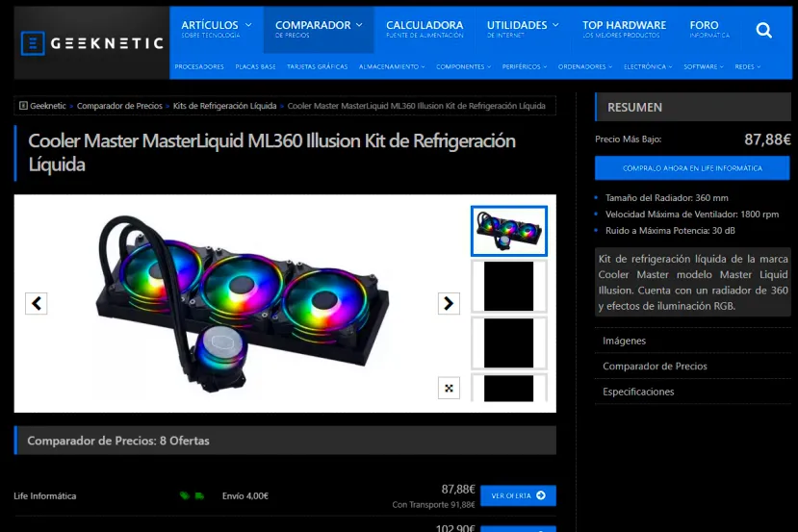Viewport: 798px width, 532px height.
Task: Click the Geeknetic logo
Action: tap(92, 43)
